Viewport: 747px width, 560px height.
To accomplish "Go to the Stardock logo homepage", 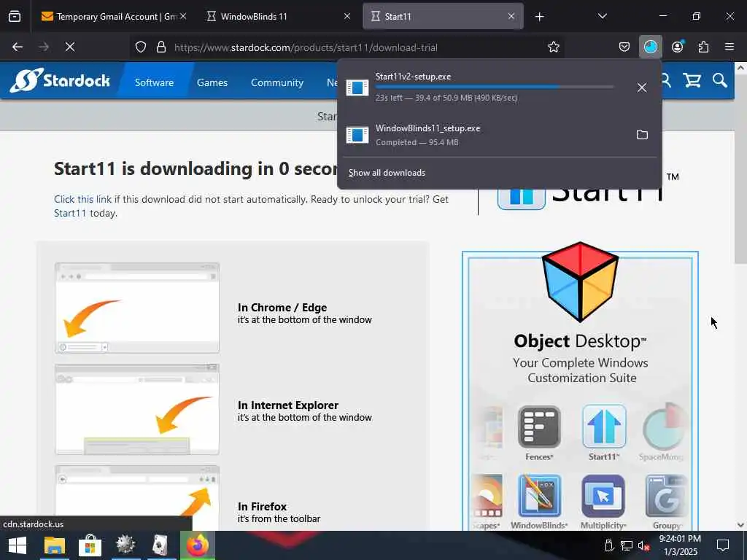I will (x=60, y=80).
